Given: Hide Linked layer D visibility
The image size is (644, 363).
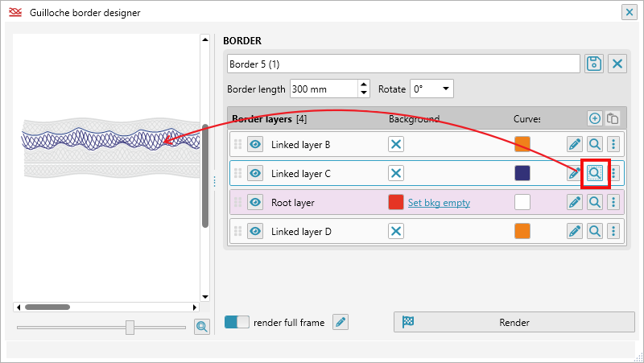Looking at the screenshot, I should 255,231.
